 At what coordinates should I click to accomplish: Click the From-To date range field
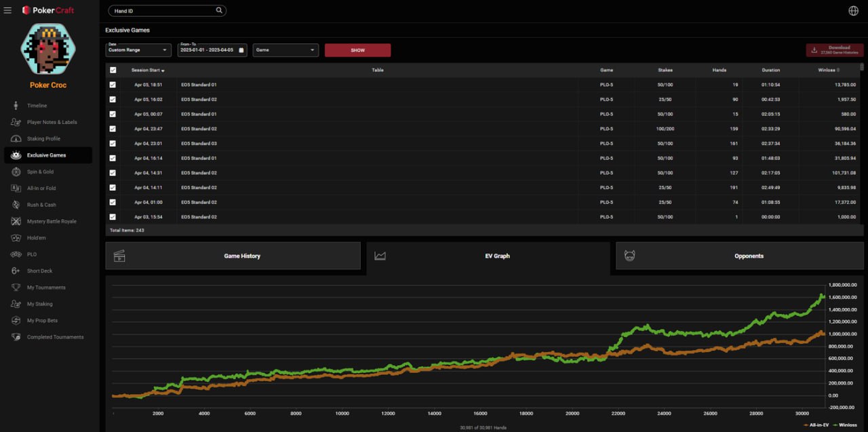click(x=212, y=50)
